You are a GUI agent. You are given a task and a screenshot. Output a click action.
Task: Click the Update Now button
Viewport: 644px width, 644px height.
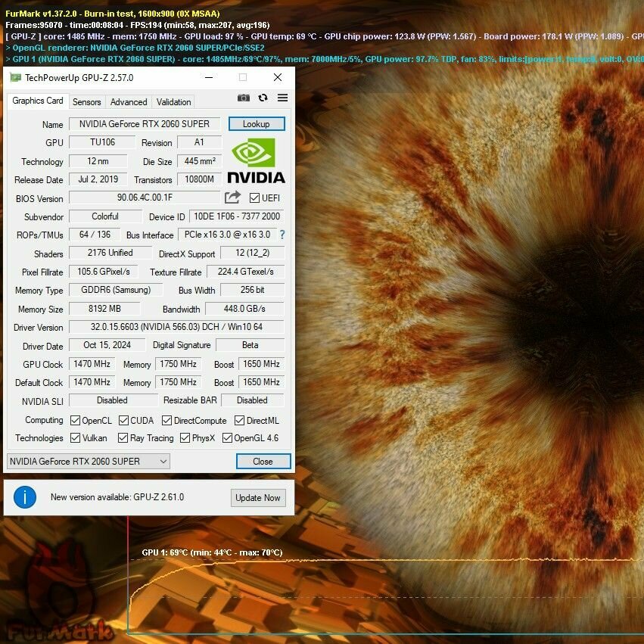[258, 498]
